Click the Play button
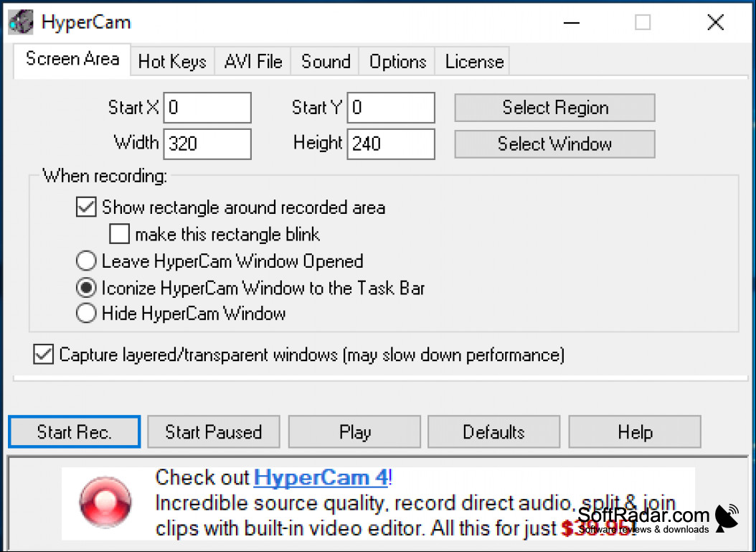 [354, 432]
